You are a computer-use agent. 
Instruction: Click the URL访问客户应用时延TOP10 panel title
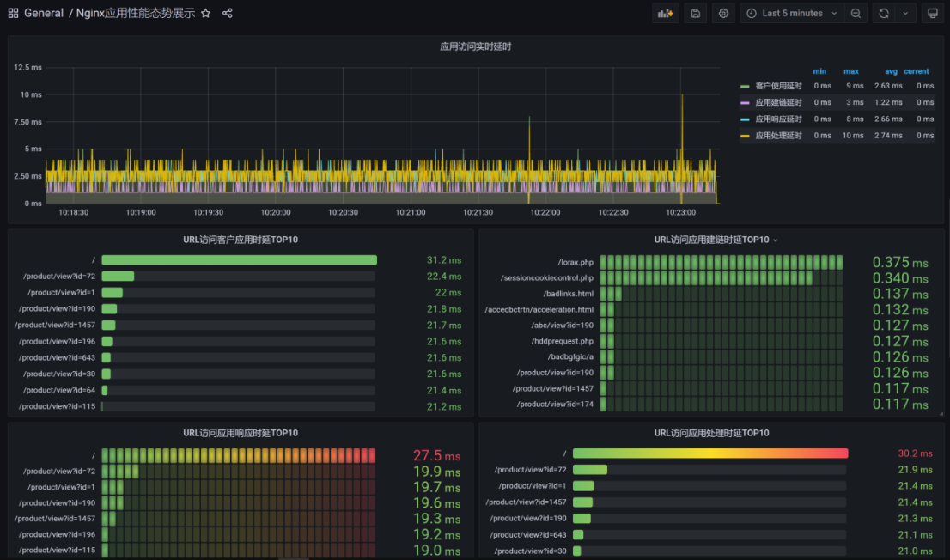tap(241, 240)
